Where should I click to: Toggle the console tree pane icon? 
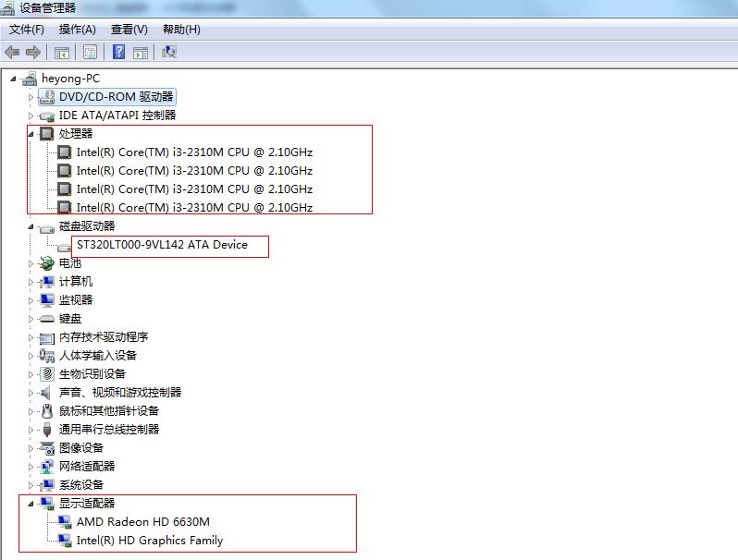coord(62,52)
